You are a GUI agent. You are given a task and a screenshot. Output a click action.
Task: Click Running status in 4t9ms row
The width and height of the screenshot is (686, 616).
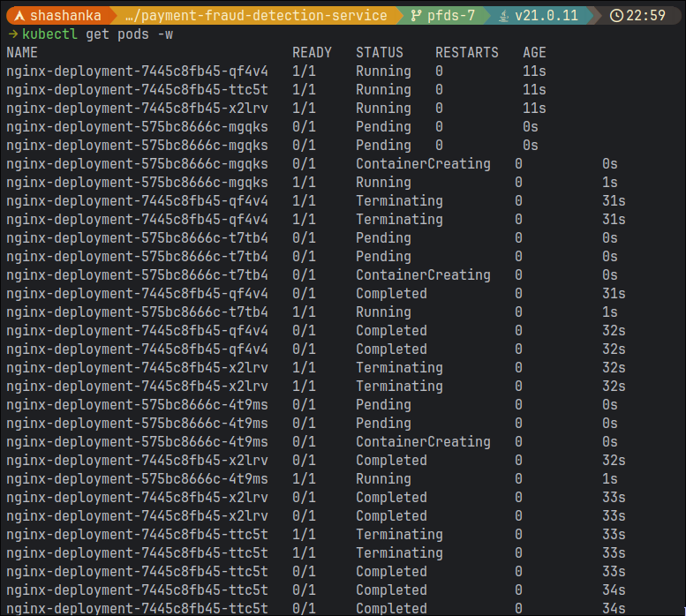point(383,479)
